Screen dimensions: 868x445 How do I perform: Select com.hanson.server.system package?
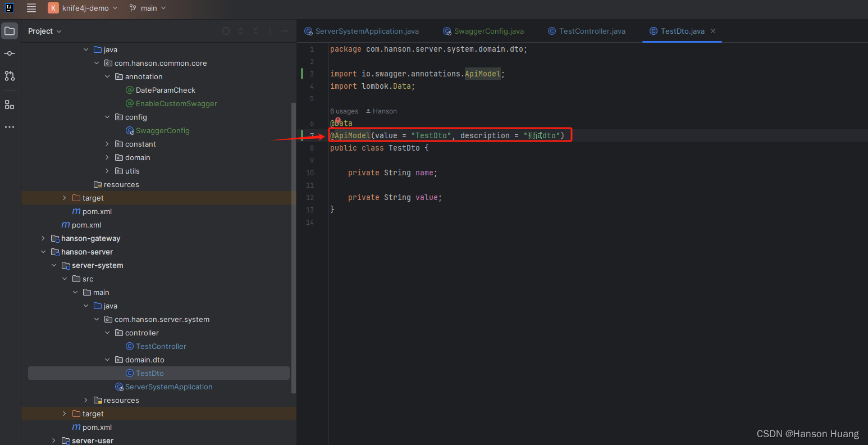162,319
